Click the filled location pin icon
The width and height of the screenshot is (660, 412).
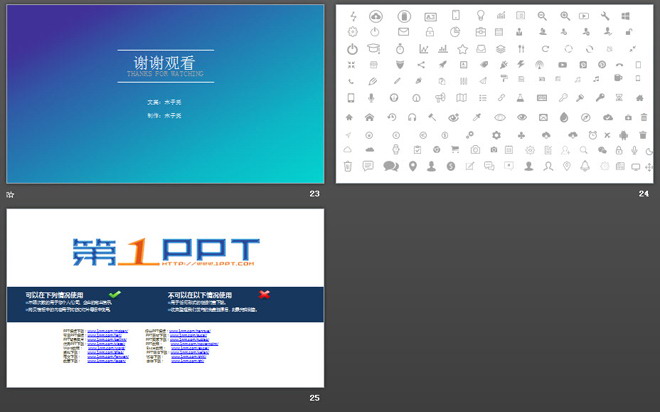(412, 166)
